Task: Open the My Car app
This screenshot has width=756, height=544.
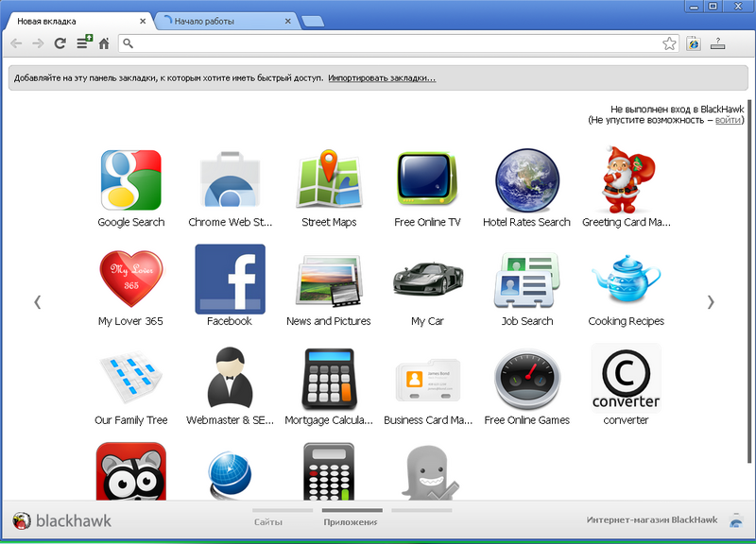Action: coord(427,280)
